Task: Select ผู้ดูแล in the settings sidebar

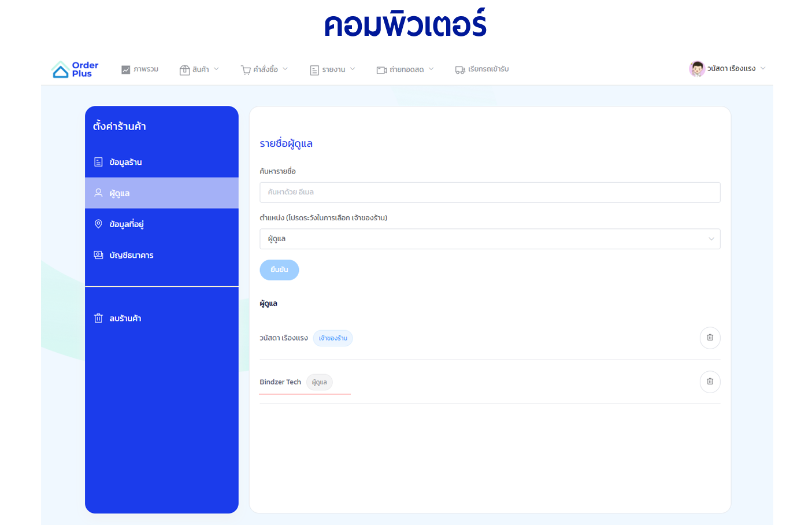Action: (162, 193)
